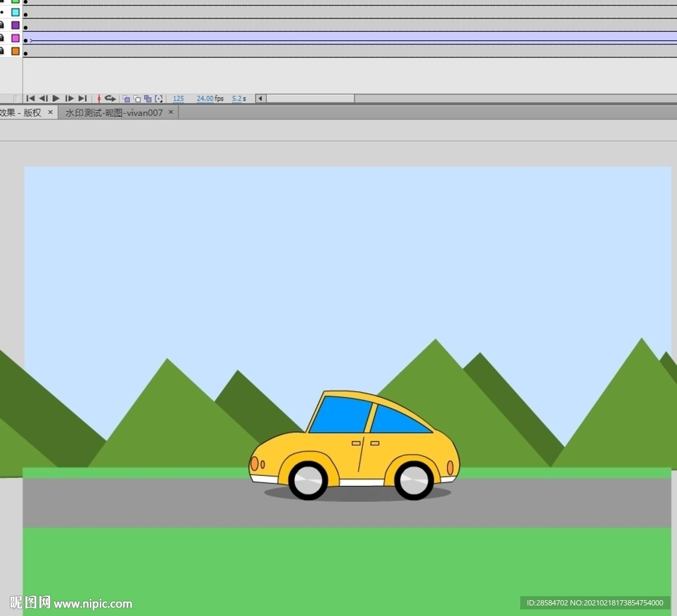Jump to the last frame

pyautogui.click(x=83, y=98)
